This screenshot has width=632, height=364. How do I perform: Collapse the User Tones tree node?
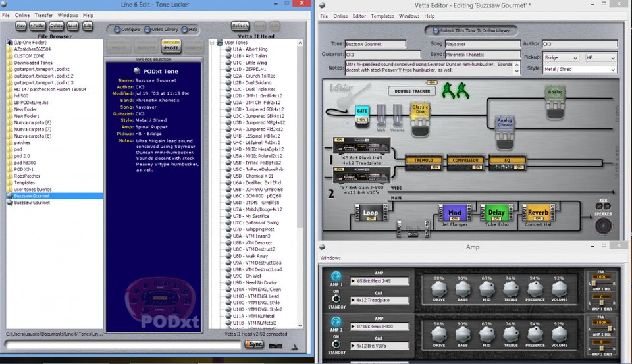pos(212,43)
